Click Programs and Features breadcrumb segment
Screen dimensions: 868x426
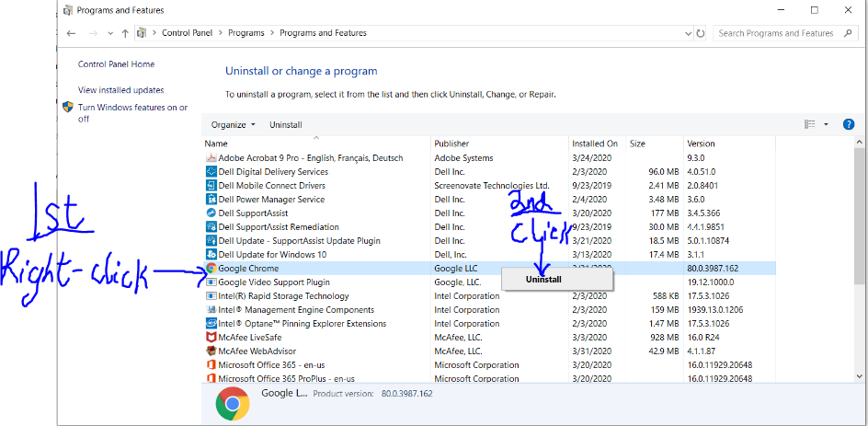click(324, 33)
